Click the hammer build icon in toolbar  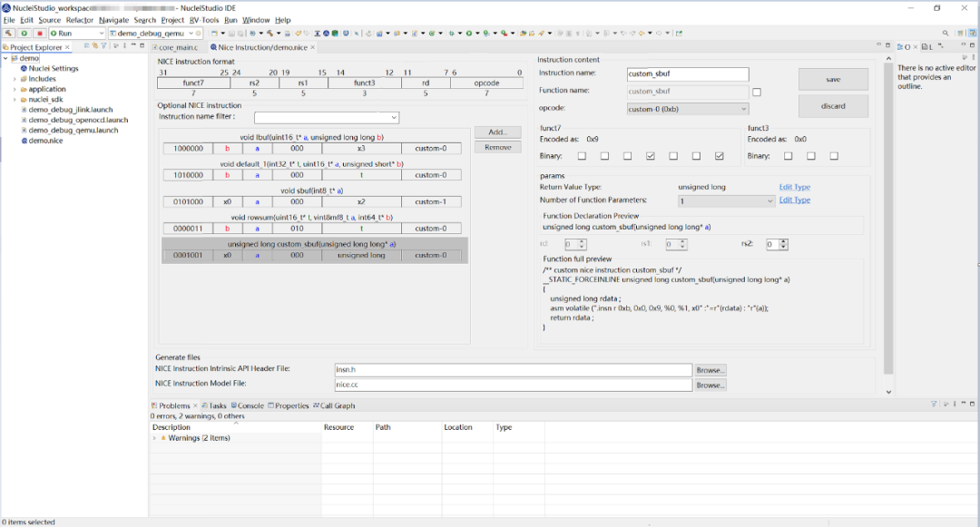tap(9, 33)
